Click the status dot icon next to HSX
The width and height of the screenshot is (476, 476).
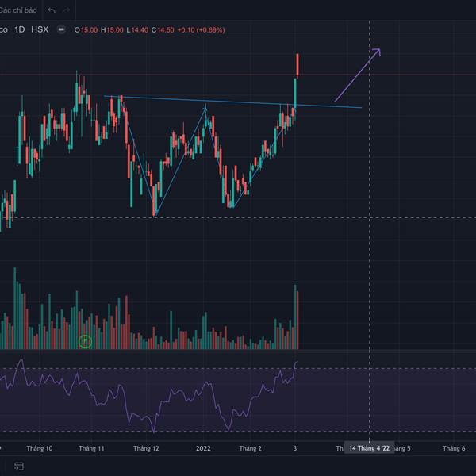coord(61,30)
